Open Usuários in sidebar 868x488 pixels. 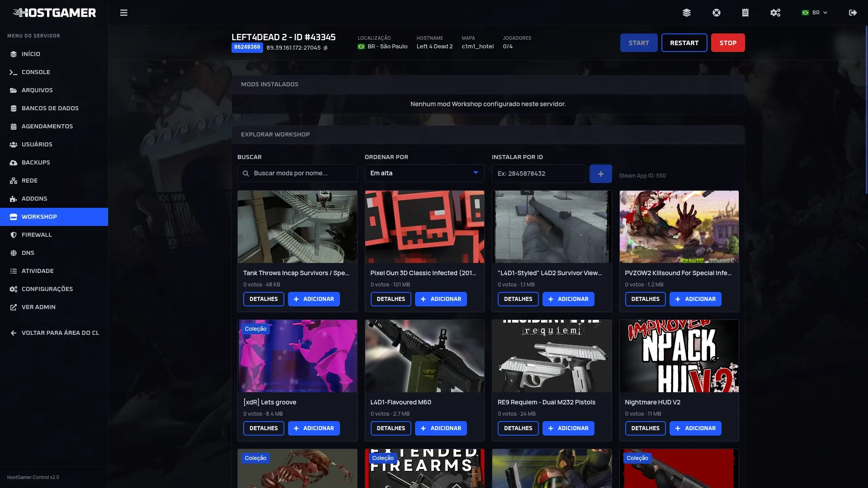(x=54, y=145)
